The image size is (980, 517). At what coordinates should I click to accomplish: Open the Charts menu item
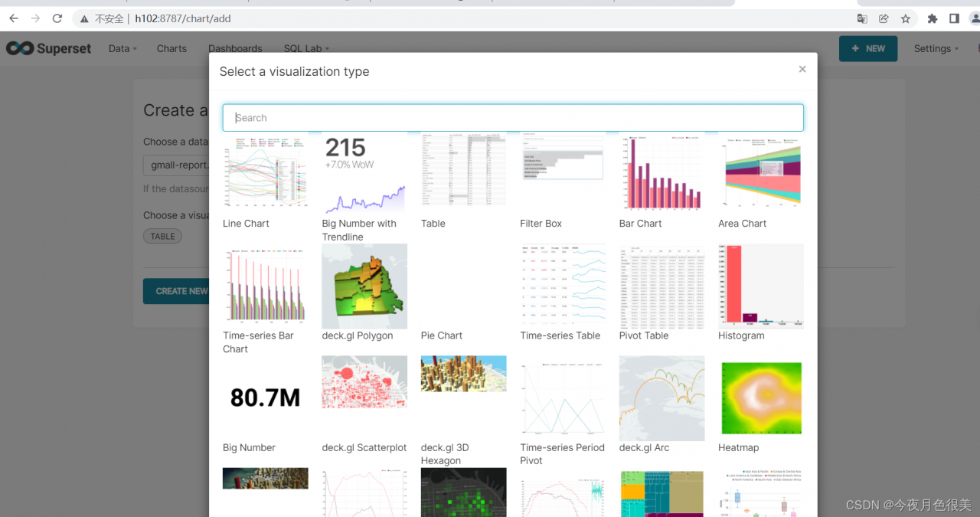point(171,48)
